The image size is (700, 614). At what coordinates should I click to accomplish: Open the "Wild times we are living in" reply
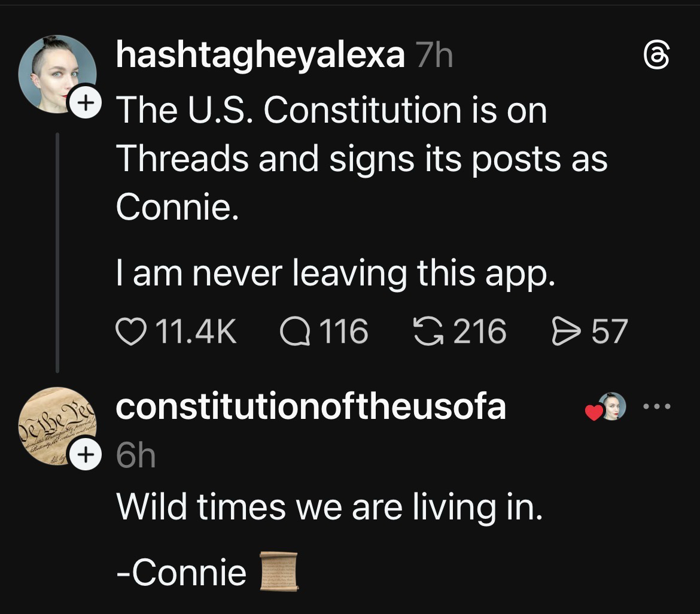(x=329, y=507)
